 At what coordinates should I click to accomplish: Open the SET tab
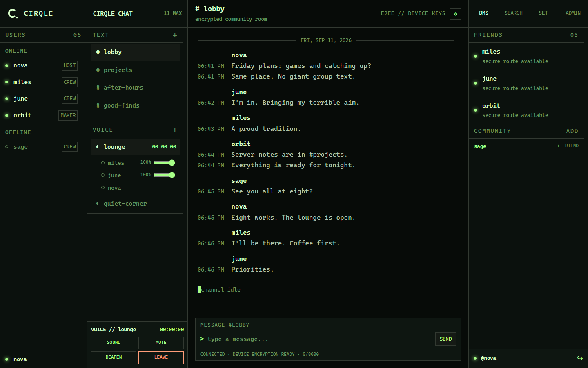click(x=543, y=13)
